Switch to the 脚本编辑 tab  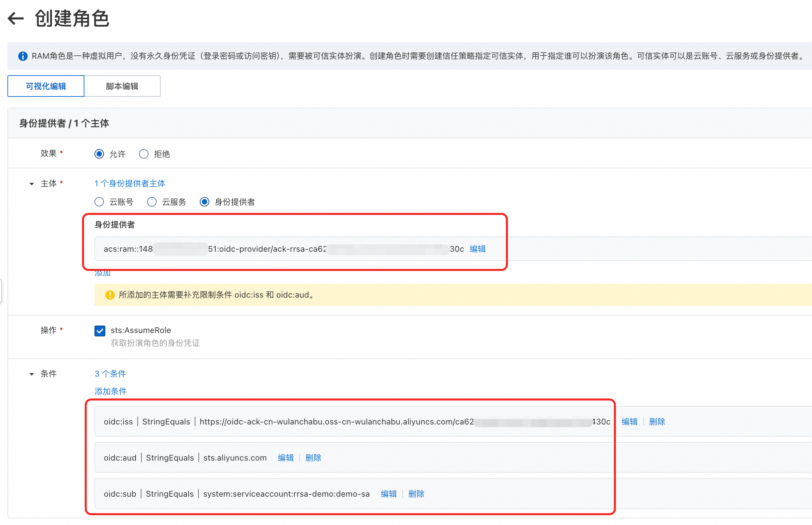tap(122, 86)
